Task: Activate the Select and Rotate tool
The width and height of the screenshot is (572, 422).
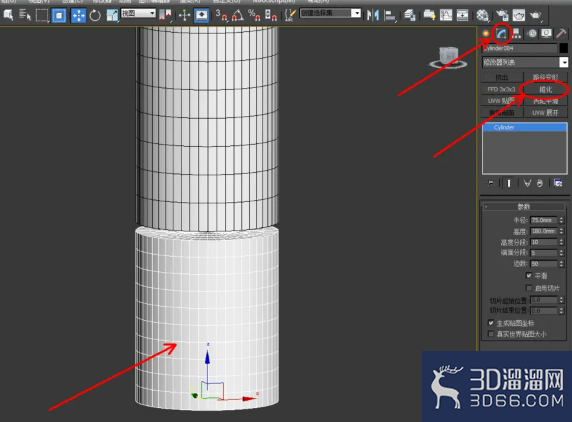Action: pos(95,15)
